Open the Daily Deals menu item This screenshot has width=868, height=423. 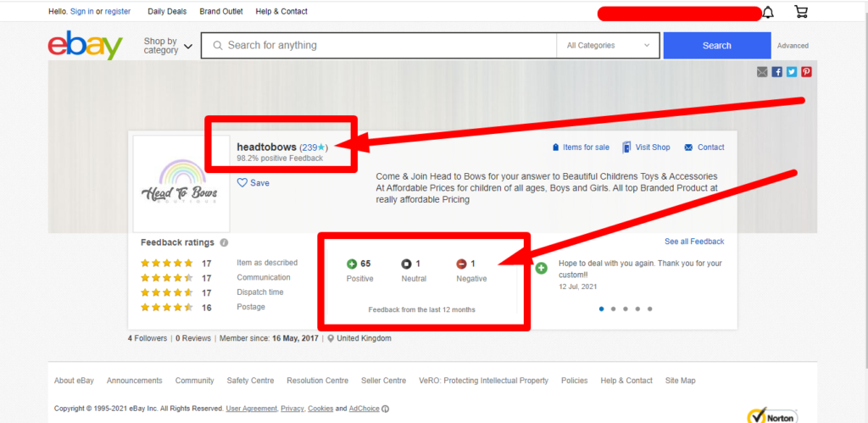click(x=168, y=12)
